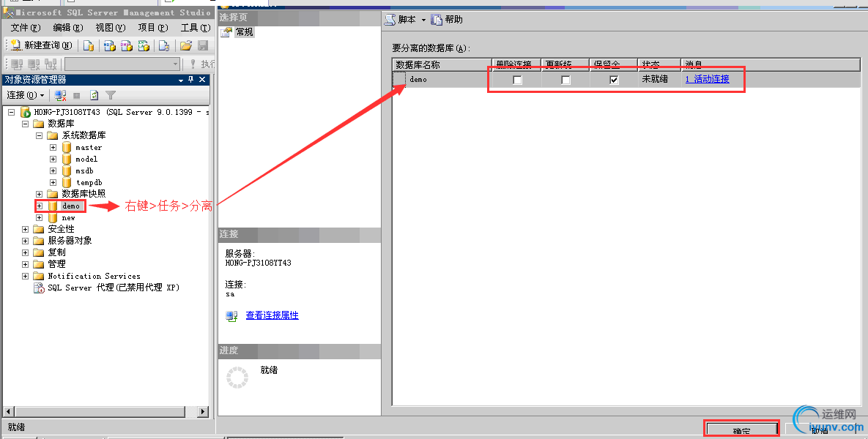Click the Object Explorer disconnect icon
868x439 pixels.
click(x=60, y=96)
